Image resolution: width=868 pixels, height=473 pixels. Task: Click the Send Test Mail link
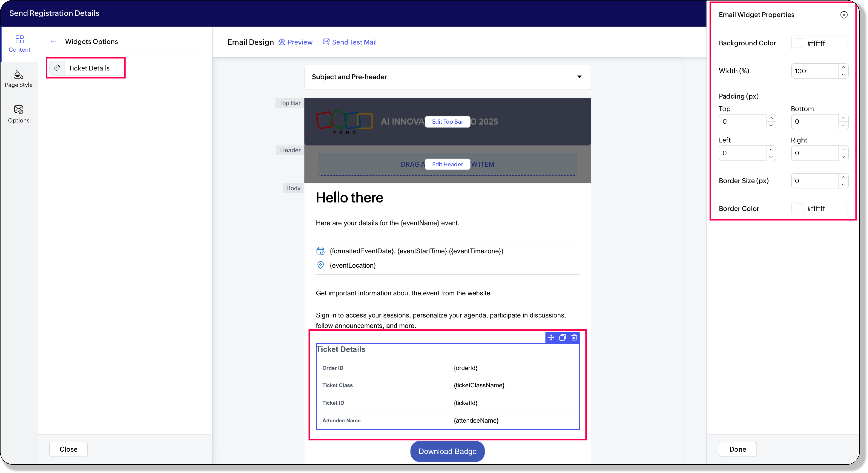tap(350, 42)
